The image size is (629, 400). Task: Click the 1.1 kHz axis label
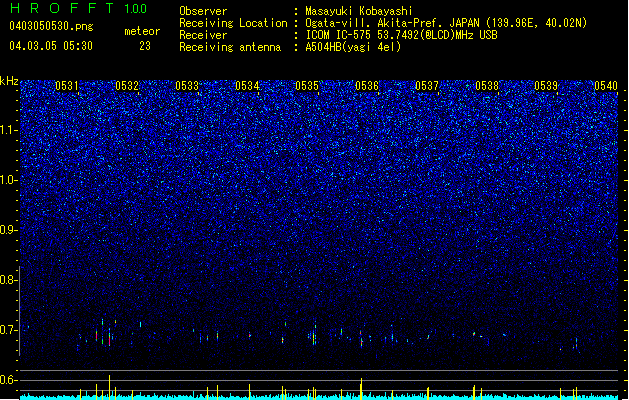(8, 130)
